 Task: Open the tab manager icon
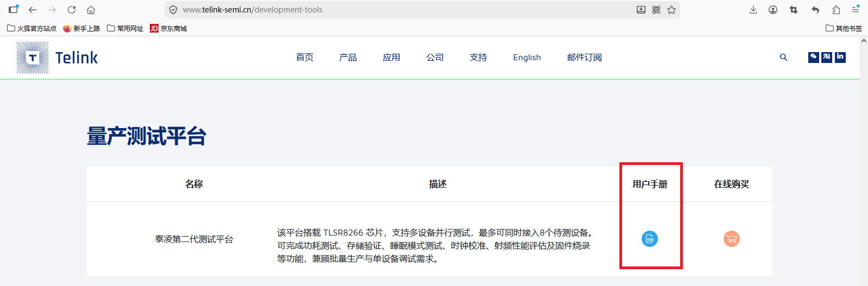[14, 9]
